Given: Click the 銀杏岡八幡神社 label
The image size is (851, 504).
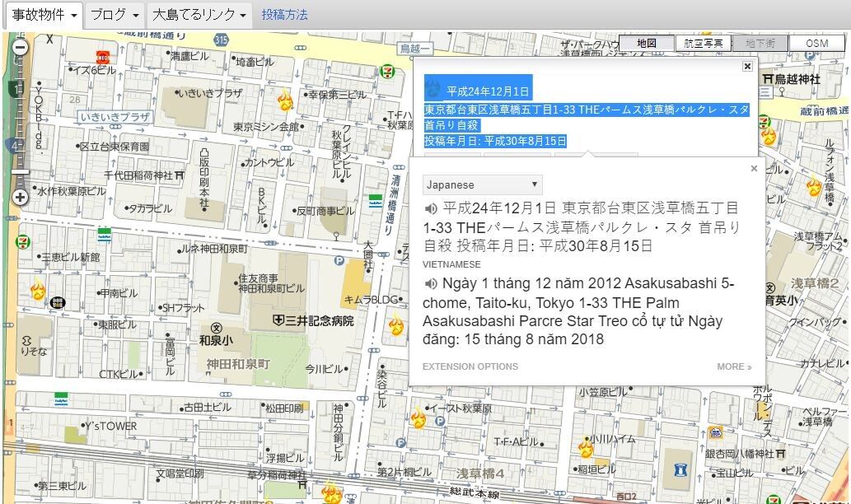Looking at the screenshot, I should point(739,454).
